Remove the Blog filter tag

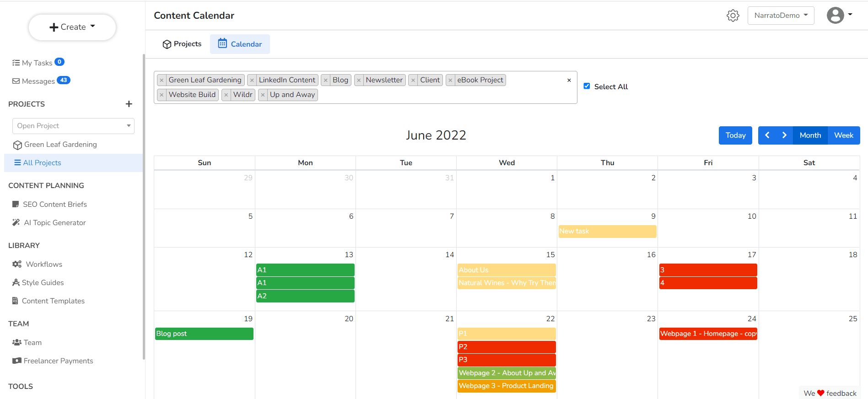[x=326, y=81]
